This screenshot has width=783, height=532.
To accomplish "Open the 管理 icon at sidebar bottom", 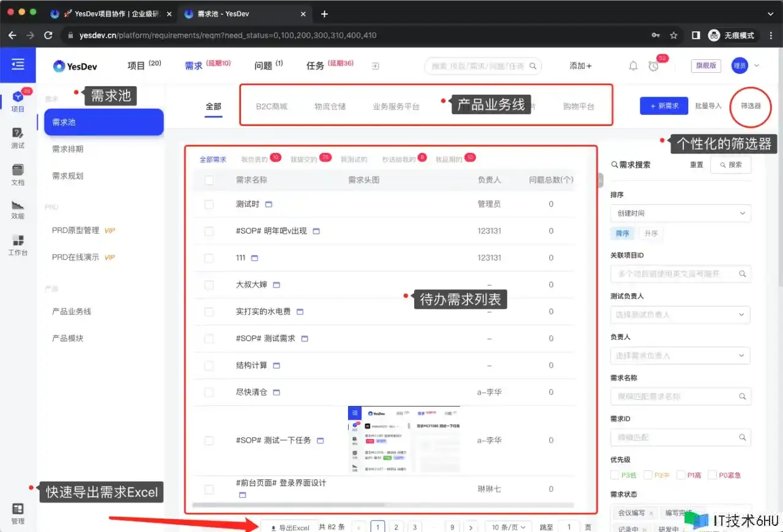I will 18,514.
